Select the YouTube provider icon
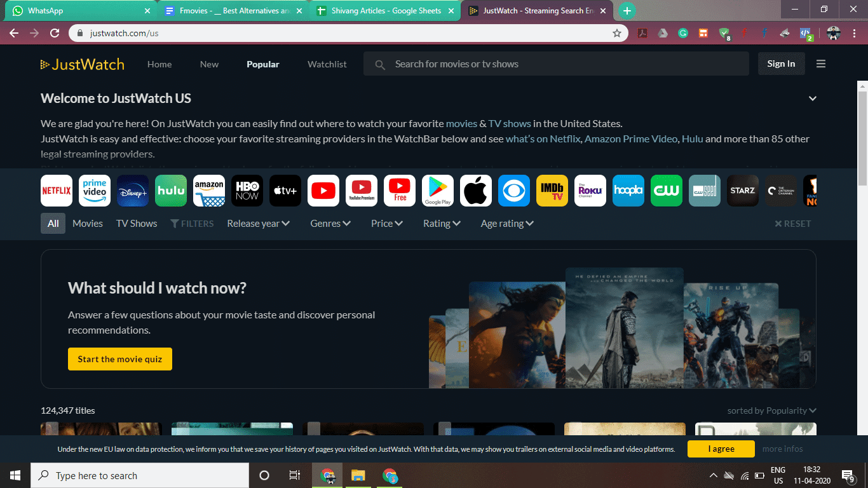Screen dimensions: 868x488 [323, 191]
